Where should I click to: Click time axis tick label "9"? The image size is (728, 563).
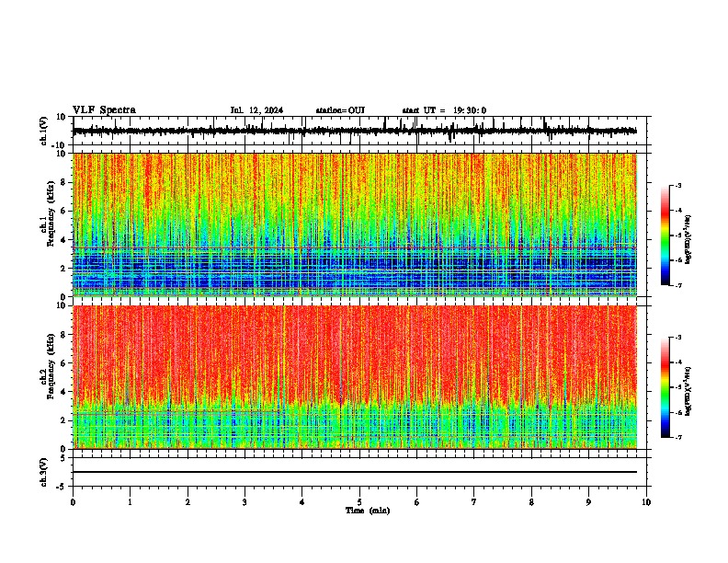pos(588,502)
